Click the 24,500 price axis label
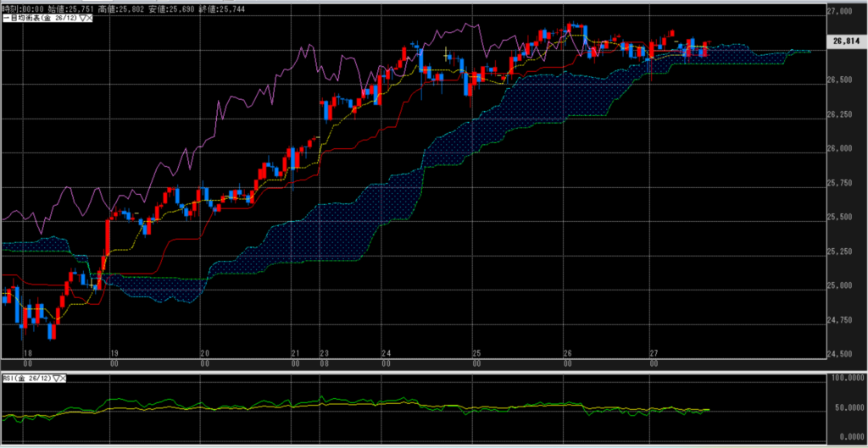The image size is (868, 448). point(842,354)
